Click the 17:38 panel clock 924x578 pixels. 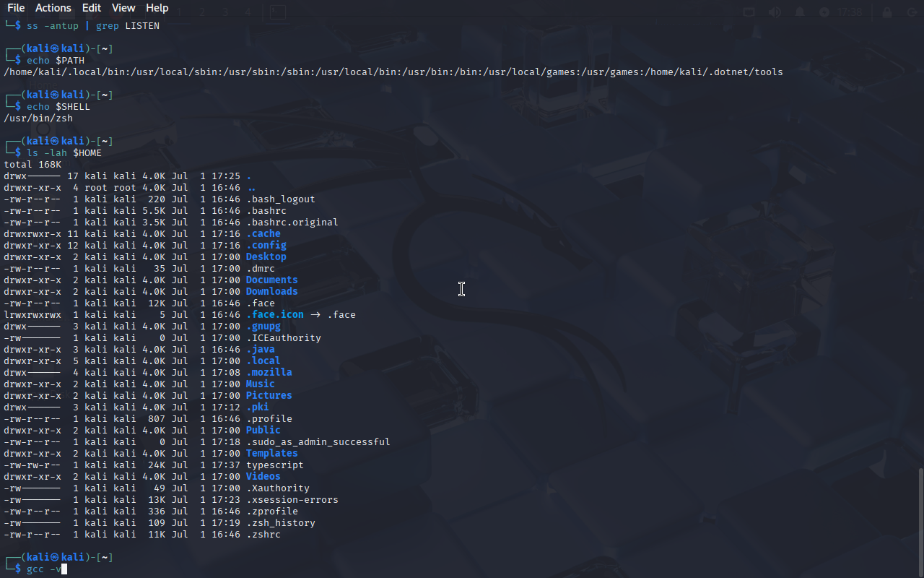point(850,12)
